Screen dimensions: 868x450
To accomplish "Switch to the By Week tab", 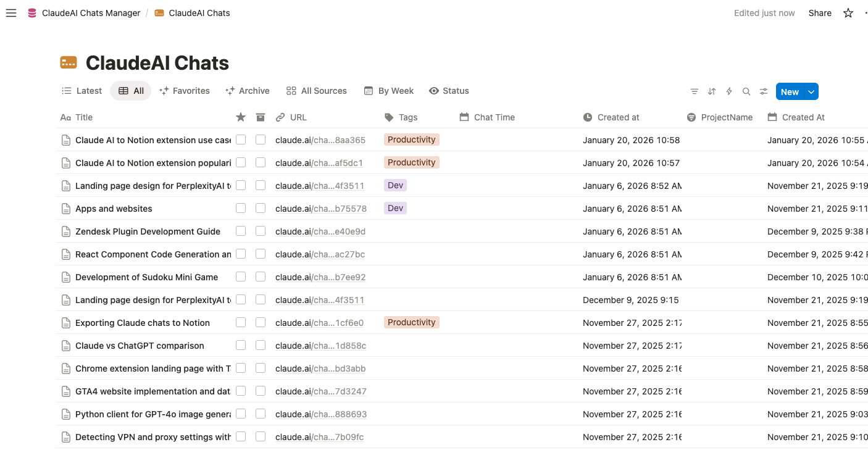I will pyautogui.click(x=389, y=91).
